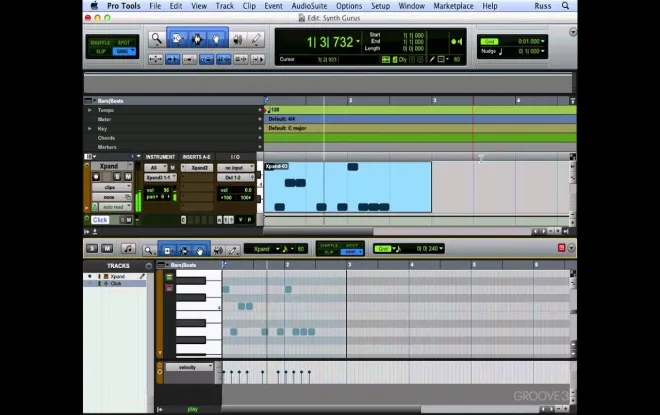Select the Trim tool in the Edit toolbar
This screenshot has height=415, width=660.
(177, 39)
